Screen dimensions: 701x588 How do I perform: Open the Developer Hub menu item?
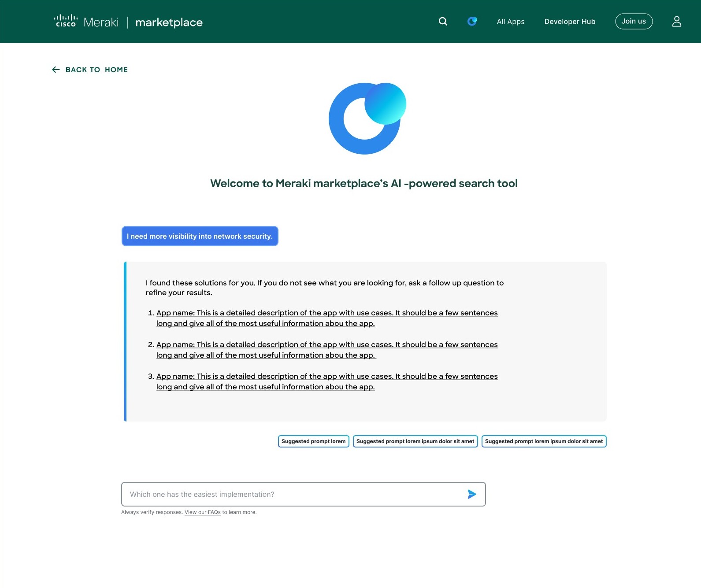click(x=569, y=22)
